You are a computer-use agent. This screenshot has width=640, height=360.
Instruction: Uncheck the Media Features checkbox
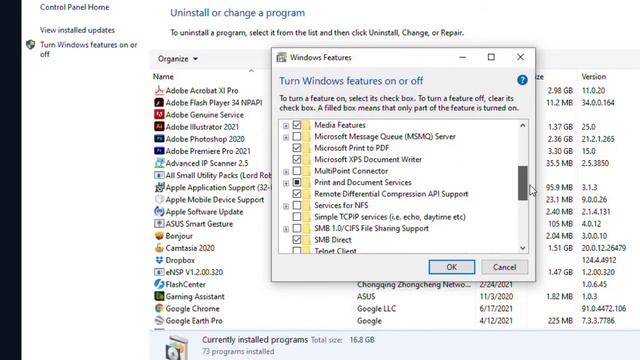pos(297,125)
